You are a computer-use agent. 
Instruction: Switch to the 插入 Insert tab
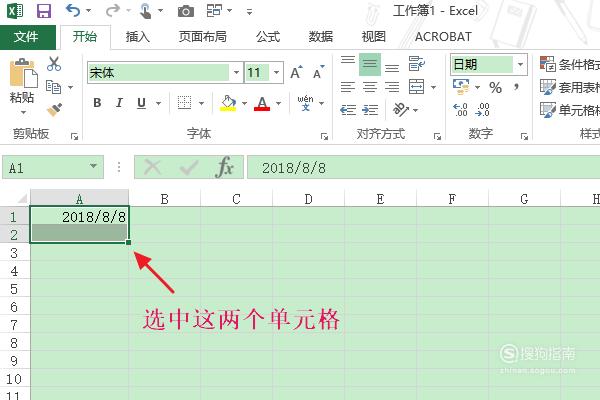click(138, 37)
